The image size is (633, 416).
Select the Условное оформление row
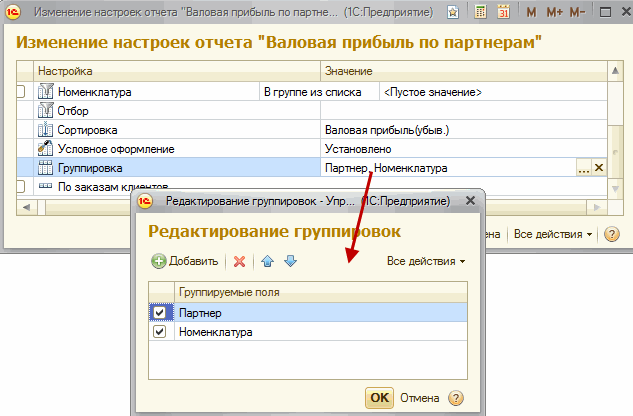[312, 149]
